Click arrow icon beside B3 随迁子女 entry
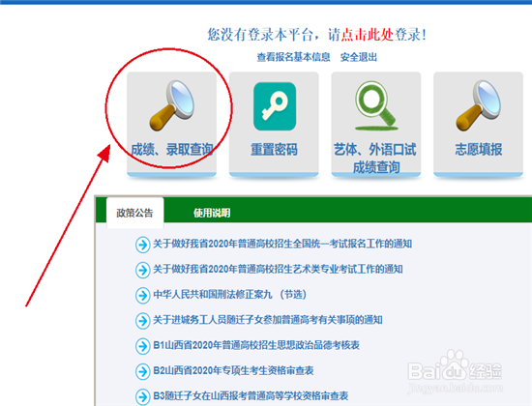532x406 pixels. tap(142, 396)
